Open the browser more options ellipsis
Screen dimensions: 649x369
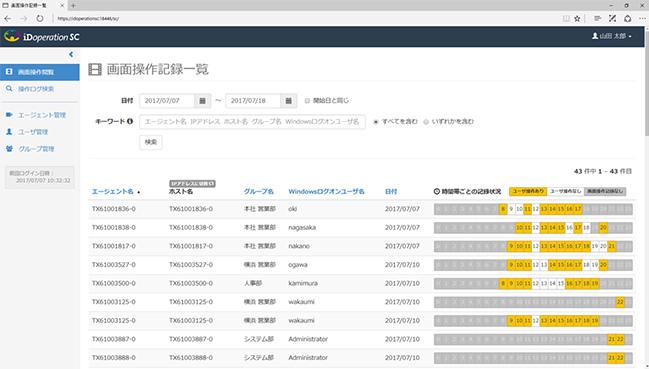(x=641, y=19)
